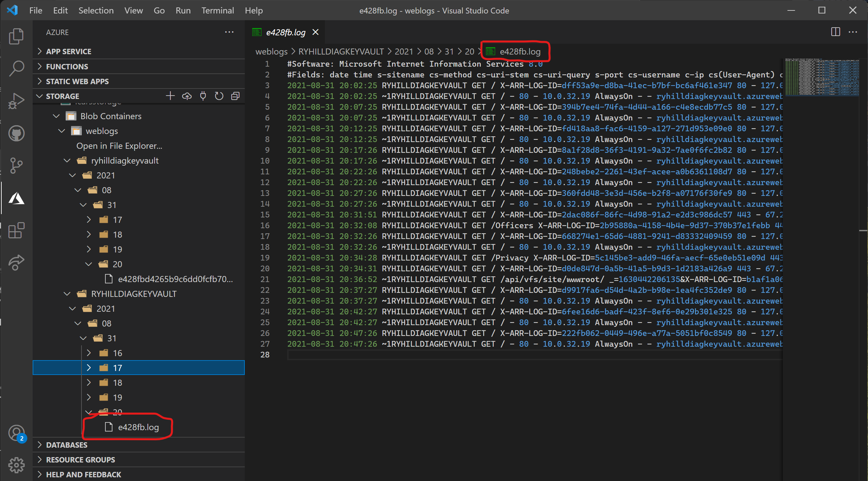Viewport: 868px width, 481px height.
Task: Open the GitHub view icon
Action: 16,133
